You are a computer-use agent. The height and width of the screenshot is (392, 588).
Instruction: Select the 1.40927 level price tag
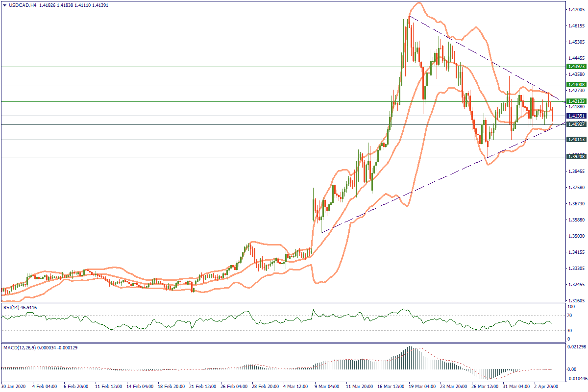[x=574, y=124]
